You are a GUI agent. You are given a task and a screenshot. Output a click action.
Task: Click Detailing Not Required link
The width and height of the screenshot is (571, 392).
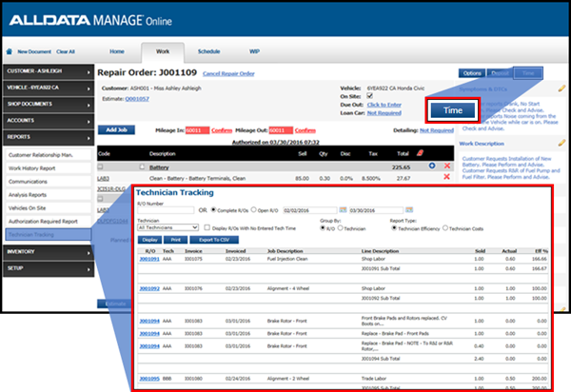coord(437,130)
